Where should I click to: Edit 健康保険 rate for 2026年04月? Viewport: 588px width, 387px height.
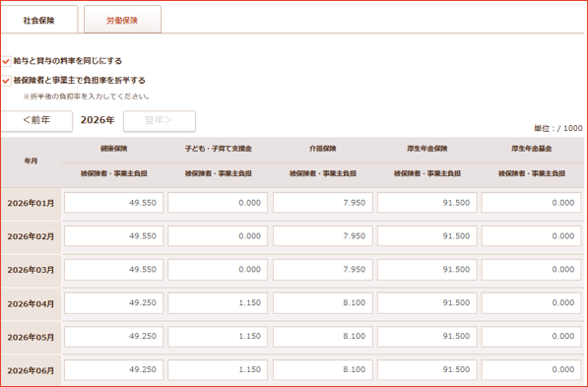(113, 302)
